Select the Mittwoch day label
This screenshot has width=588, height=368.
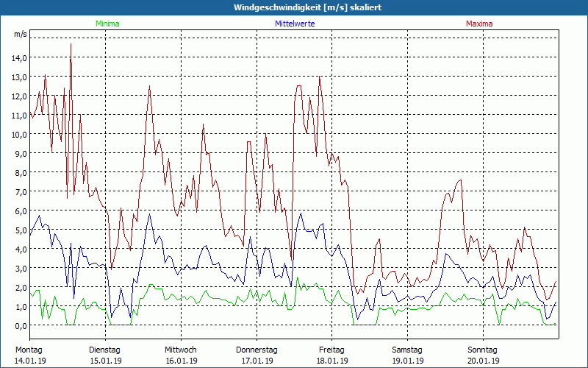point(180,350)
